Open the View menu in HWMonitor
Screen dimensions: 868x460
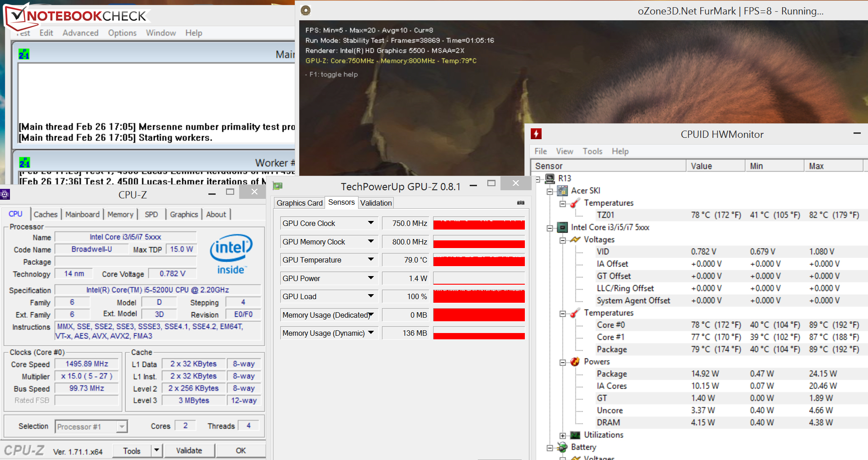(x=565, y=151)
